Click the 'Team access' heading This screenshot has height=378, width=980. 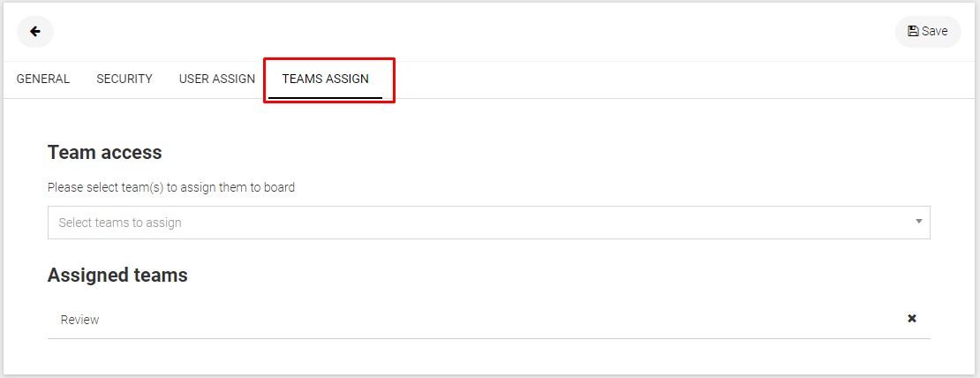point(105,153)
